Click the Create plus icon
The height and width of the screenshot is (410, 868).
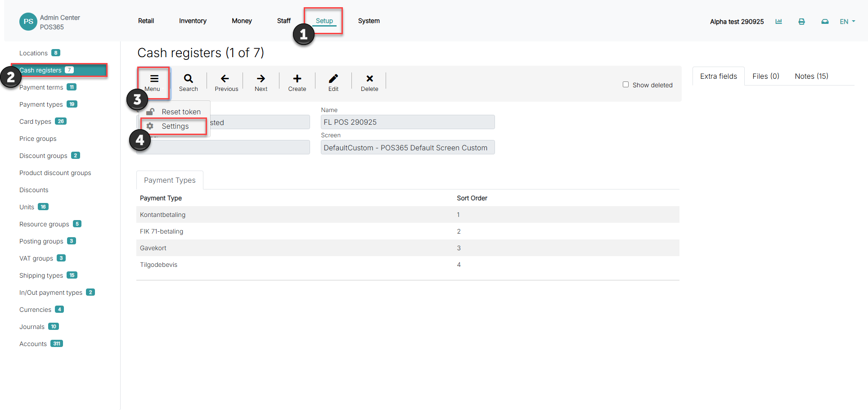[297, 79]
